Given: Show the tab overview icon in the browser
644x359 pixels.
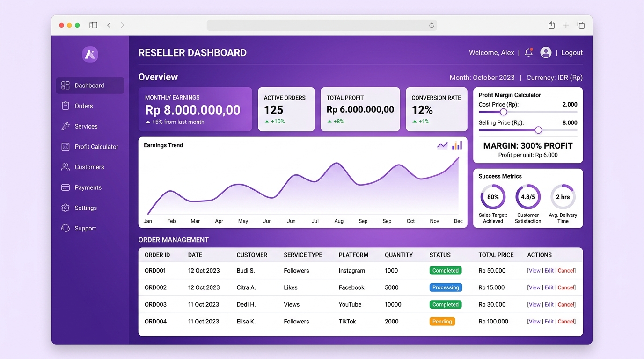Looking at the screenshot, I should pyautogui.click(x=581, y=25).
